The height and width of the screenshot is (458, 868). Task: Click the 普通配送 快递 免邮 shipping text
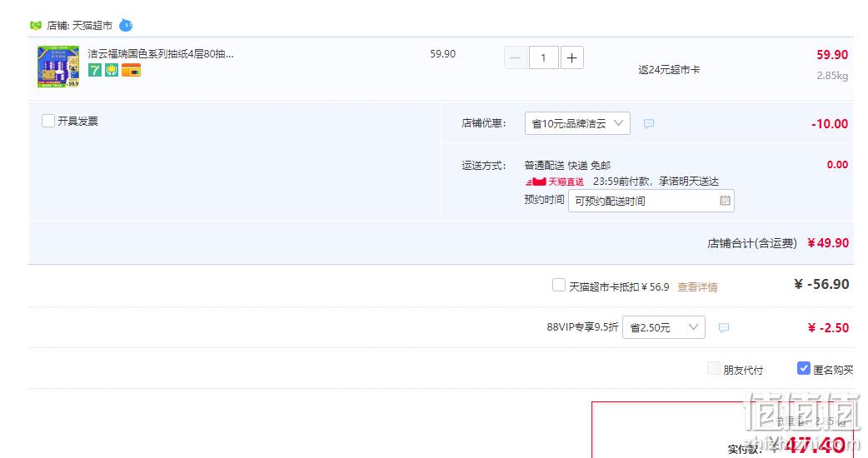567,166
